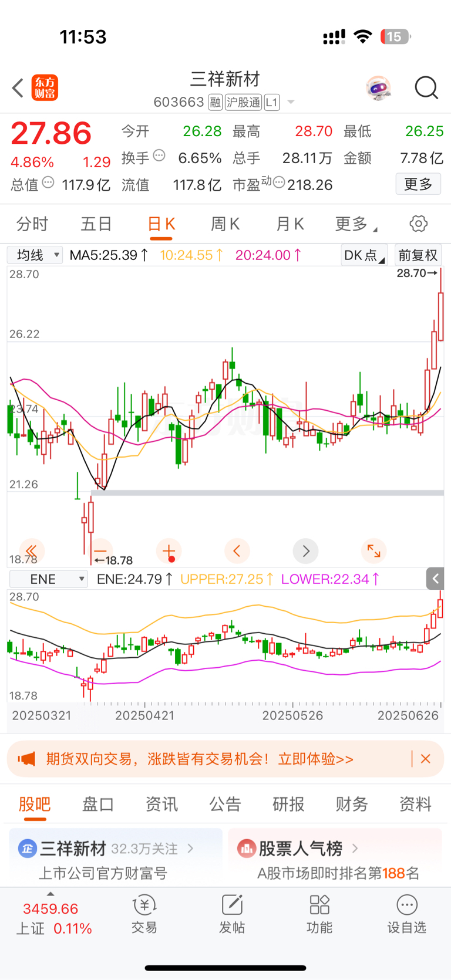Tap the 股票人气榜 chart icon
Image resolution: width=451 pixels, height=980 pixels.
(x=246, y=849)
